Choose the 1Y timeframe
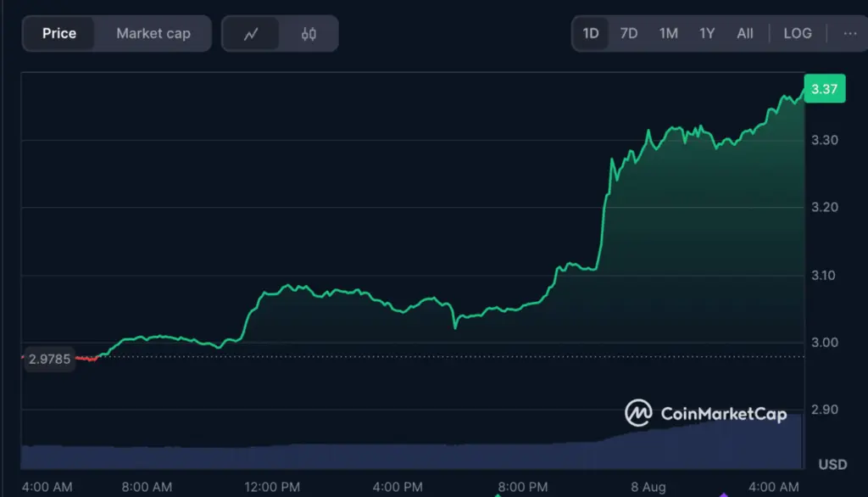 pyautogui.click(x=706, y=33)
